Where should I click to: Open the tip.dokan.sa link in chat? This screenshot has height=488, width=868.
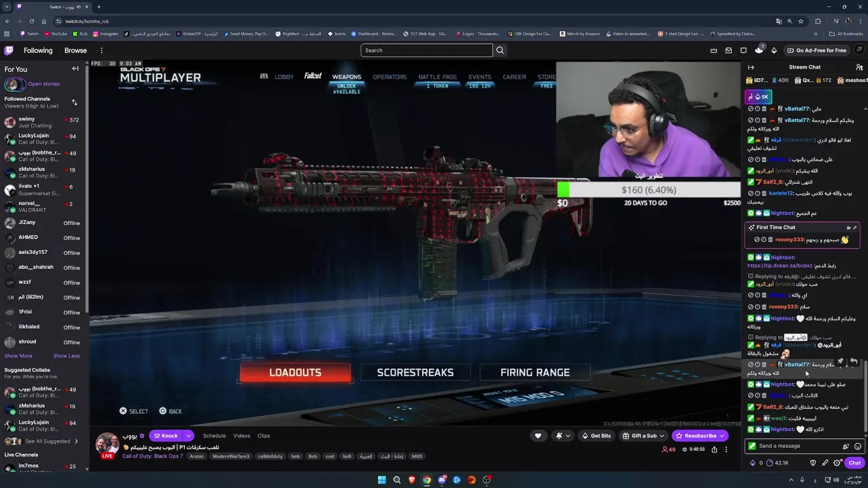click(x=779, y=266)
